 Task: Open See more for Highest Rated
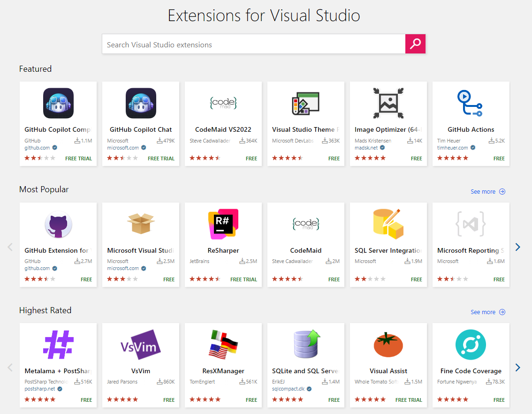tap(483, 312)
